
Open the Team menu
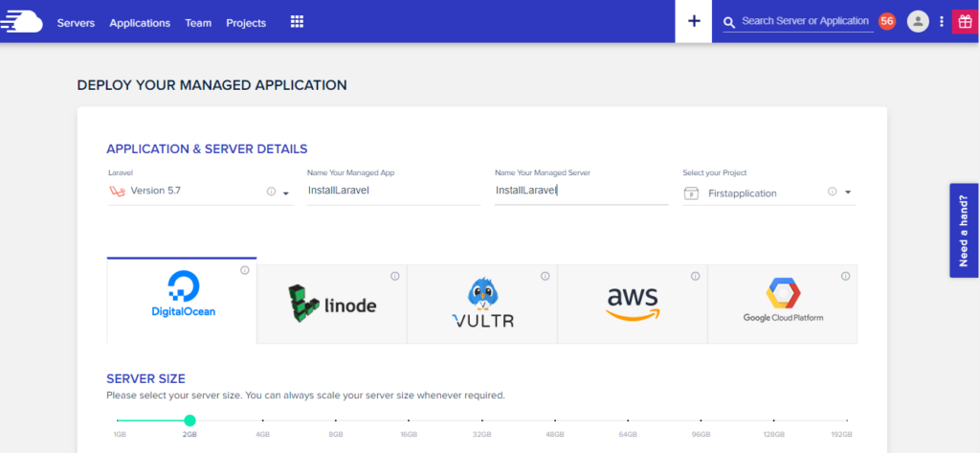[x=198, y=23]
